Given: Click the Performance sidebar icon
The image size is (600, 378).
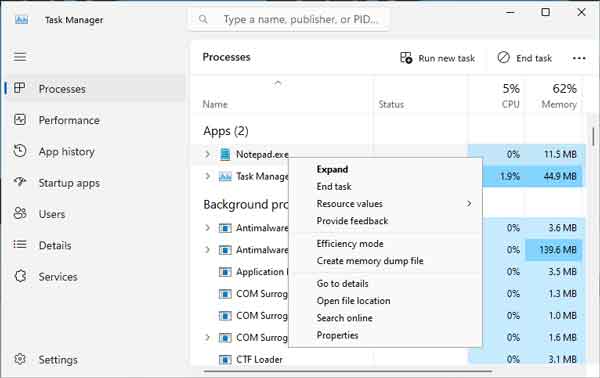Looking at the screenshot, I should (20, 120).
